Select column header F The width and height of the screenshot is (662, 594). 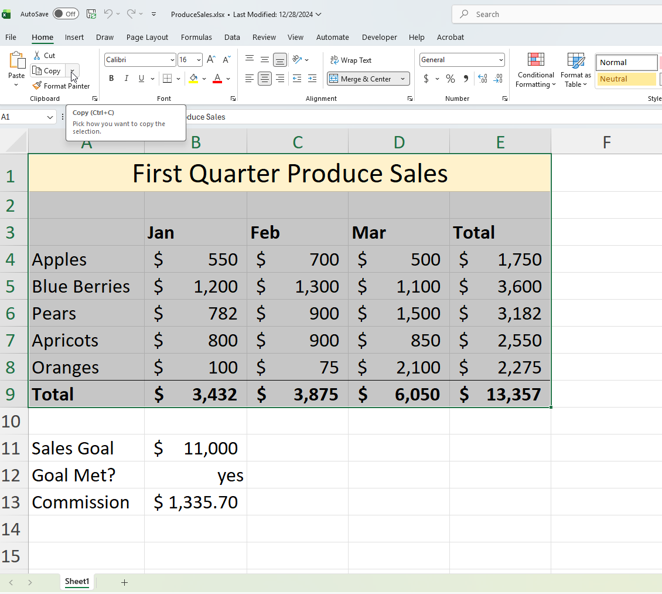606,142
